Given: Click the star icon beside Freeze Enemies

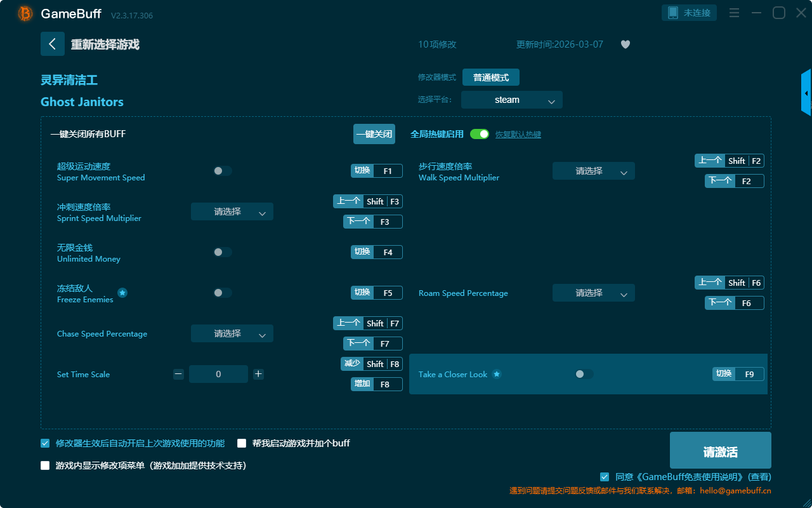Looking at the screenshot, I should tap(122, 293).
